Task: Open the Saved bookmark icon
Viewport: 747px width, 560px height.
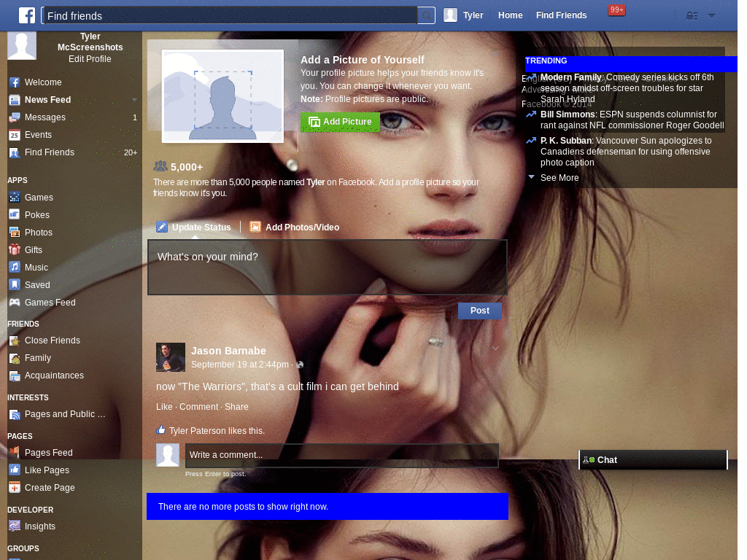Action: tap(15, 285)
